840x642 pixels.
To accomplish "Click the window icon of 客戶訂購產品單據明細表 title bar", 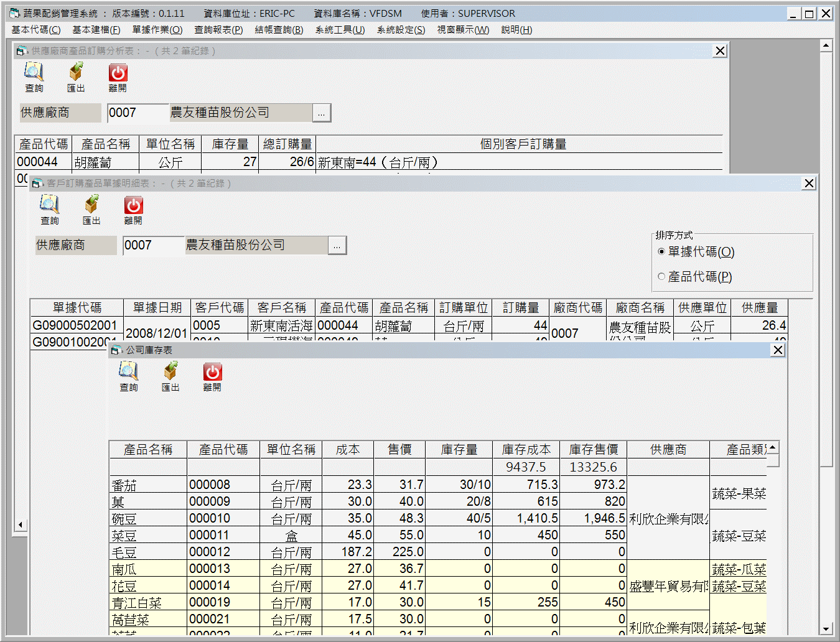I will [x=37, y=184].
